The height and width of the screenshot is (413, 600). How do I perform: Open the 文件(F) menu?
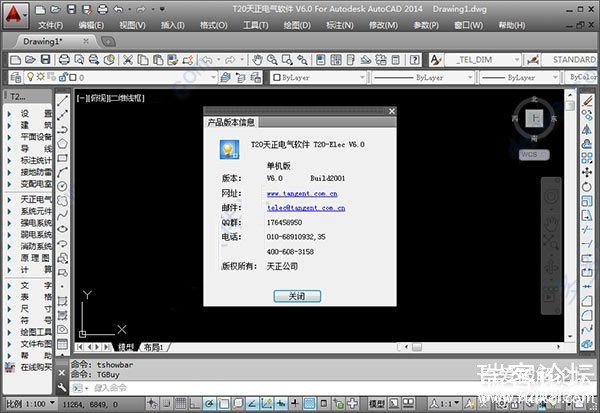click(x=51, y=26)
